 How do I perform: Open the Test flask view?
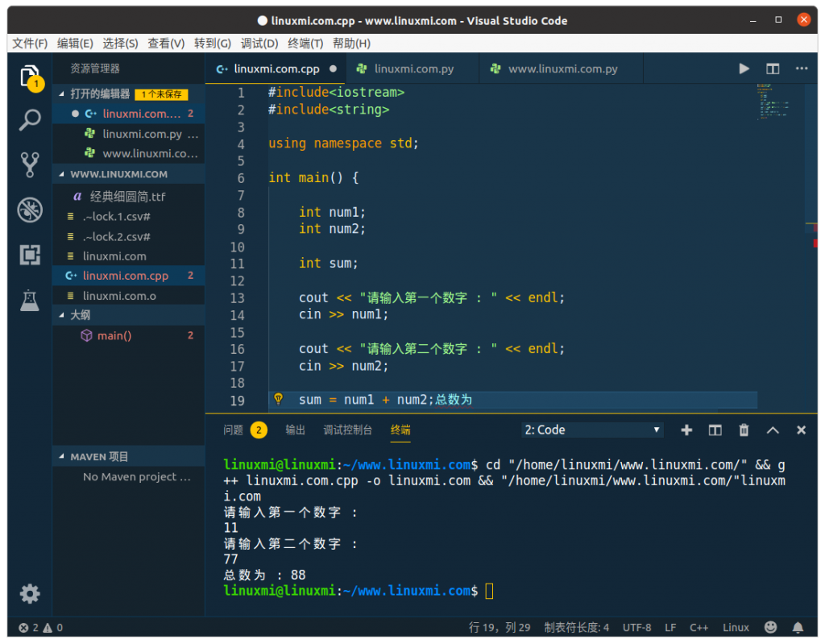coord(30,300)
